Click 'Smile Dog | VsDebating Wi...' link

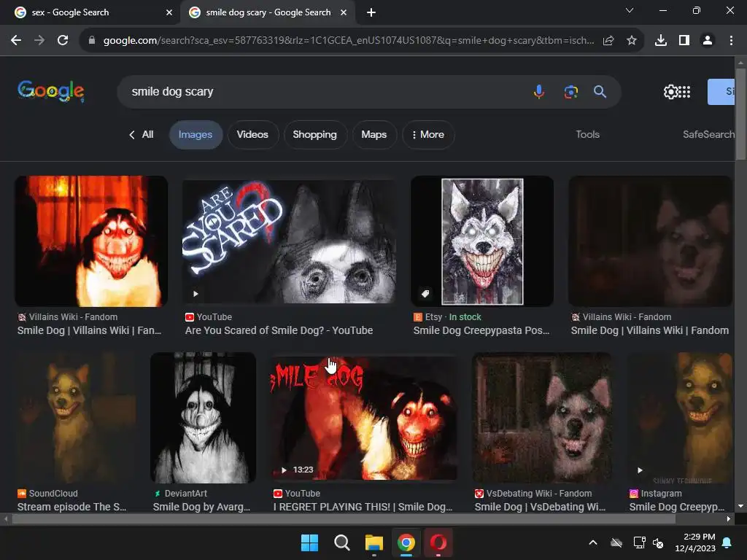[540, 507]
